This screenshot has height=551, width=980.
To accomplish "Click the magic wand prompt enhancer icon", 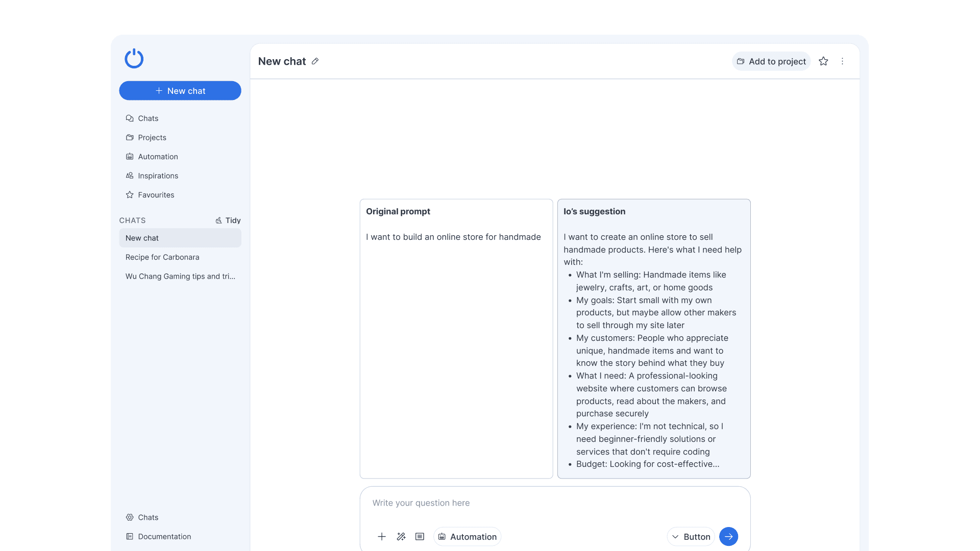I will (401, 536).
